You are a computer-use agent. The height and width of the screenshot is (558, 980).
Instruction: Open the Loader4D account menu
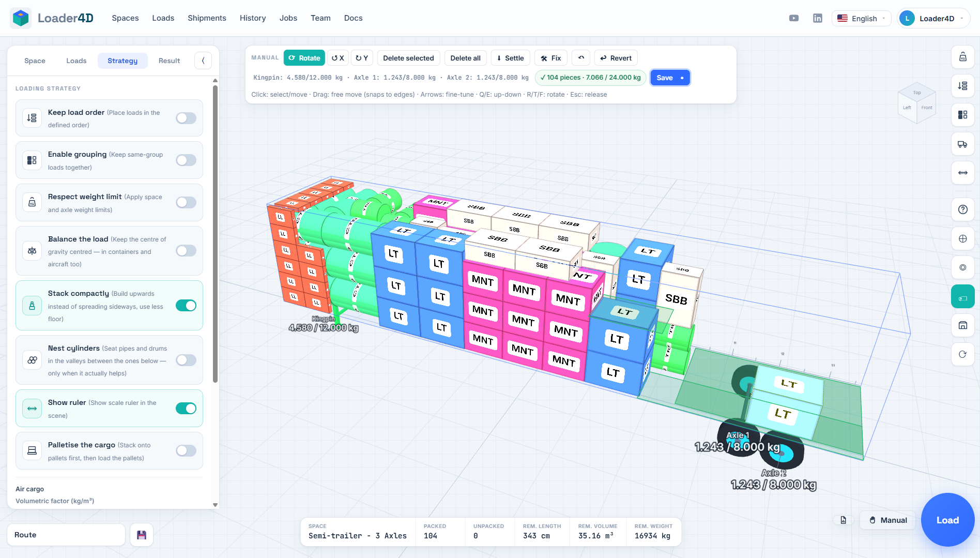933,18
